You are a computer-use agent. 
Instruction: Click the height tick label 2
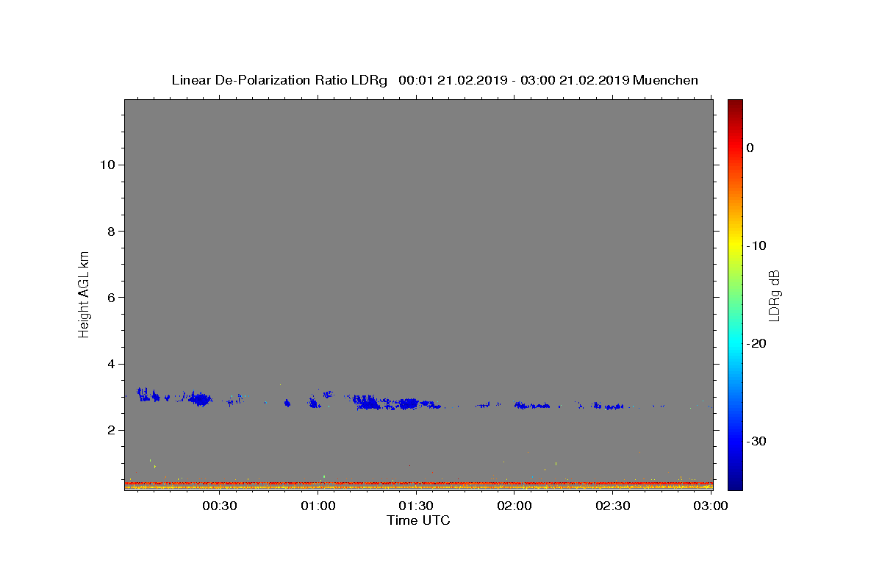pyautogui.click(x=110, y=430)
